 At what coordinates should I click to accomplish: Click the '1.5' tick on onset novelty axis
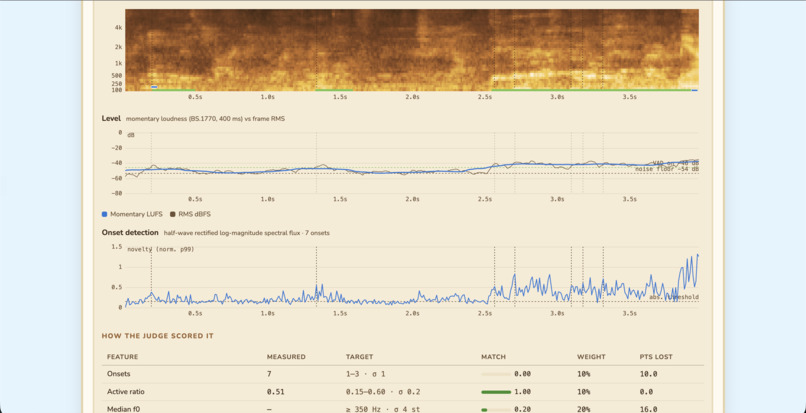point(117,247)
